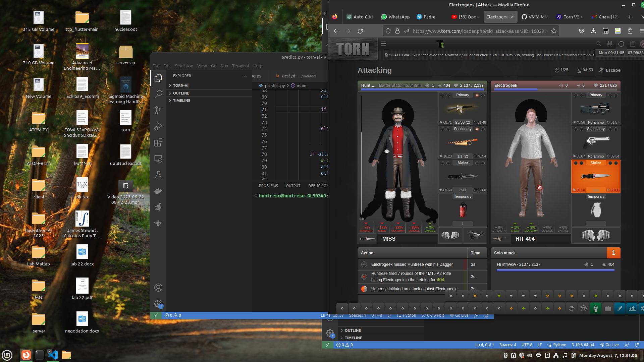This screenshot has height=362, width=644.
Task: Switch to WhatsApp browser tab
Action: (395, 17)
